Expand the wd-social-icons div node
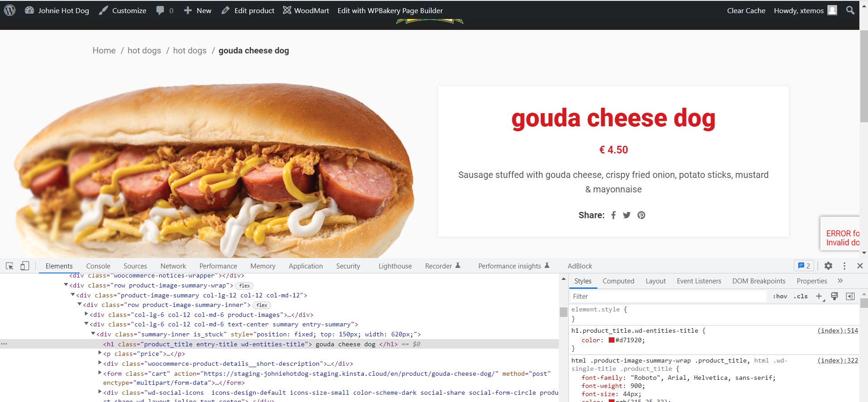Viewport: 868px width, 402px height. 100,392
